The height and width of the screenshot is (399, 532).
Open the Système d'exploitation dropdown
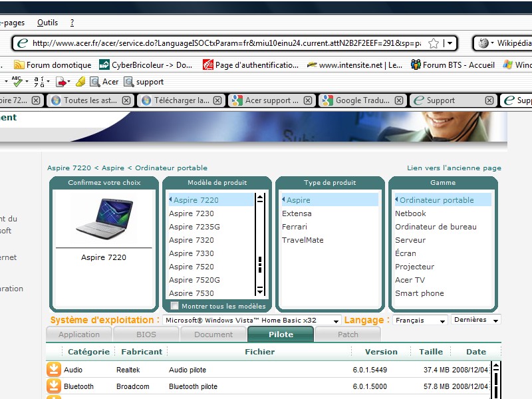click(252, 320)
